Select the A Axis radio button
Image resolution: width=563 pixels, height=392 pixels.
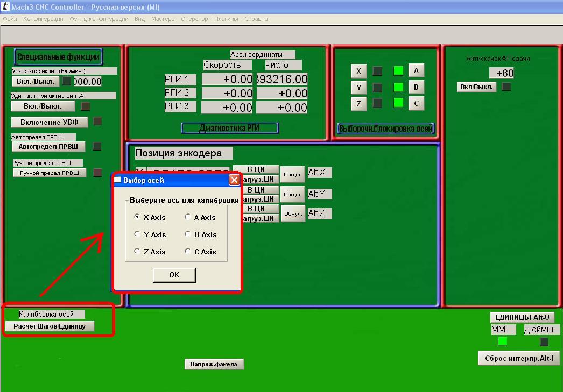tap(187, 217)
